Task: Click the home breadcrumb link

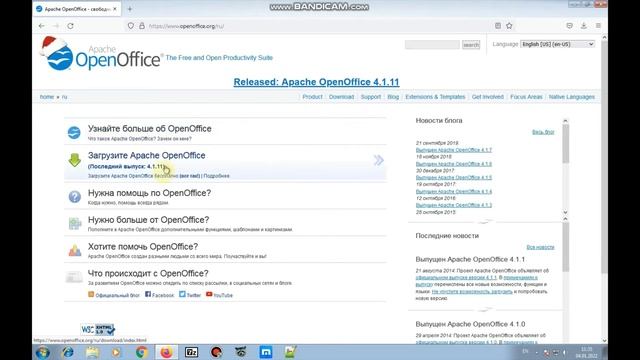Action: click(x=47, y=97)
